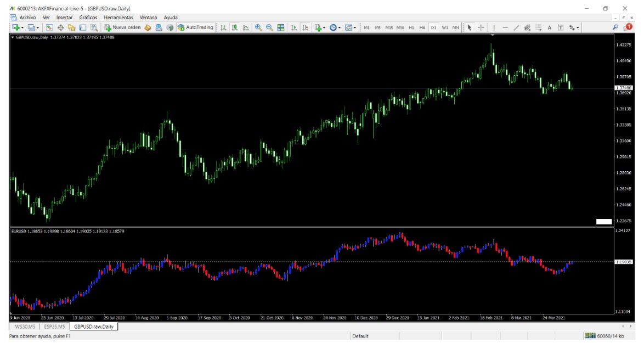Select the Crosshair tool
The image size is (644, 349).
click(481, 27)
